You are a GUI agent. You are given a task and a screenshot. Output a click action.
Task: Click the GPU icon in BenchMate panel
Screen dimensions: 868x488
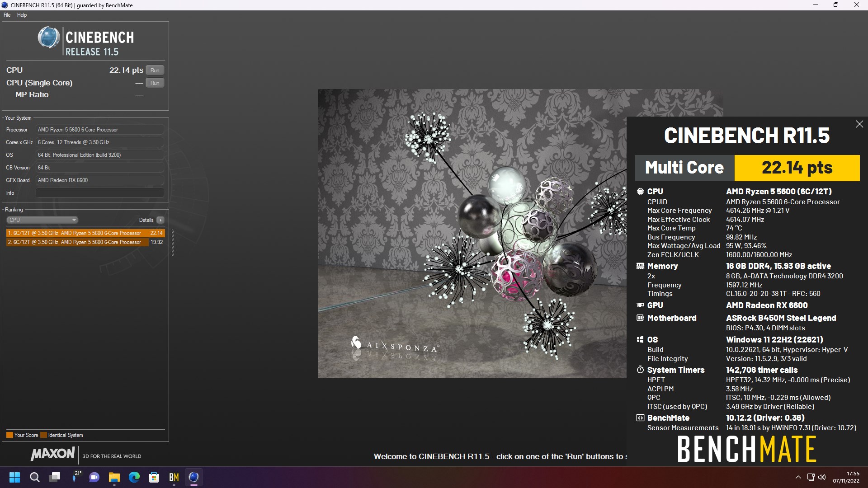click(640, 305)
